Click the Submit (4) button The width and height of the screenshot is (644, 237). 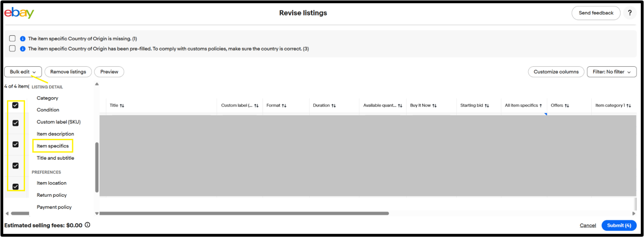(x=619, y=225)
